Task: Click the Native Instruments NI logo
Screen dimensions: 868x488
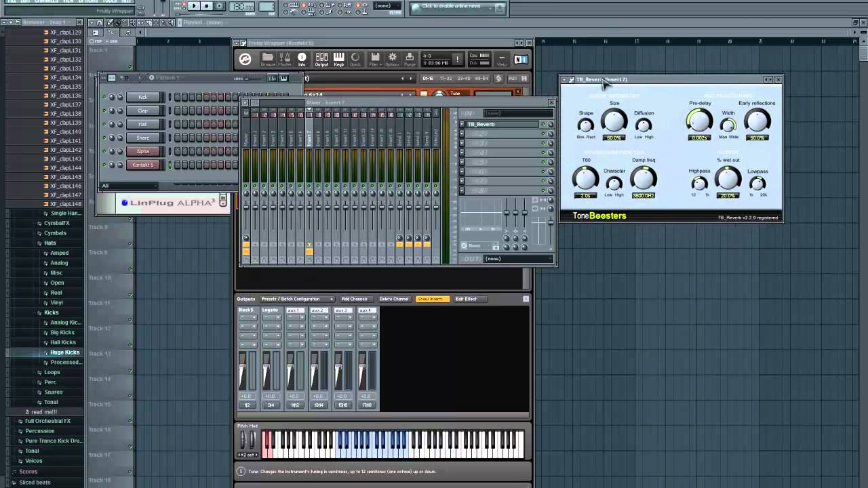Action: pos(521,60)
